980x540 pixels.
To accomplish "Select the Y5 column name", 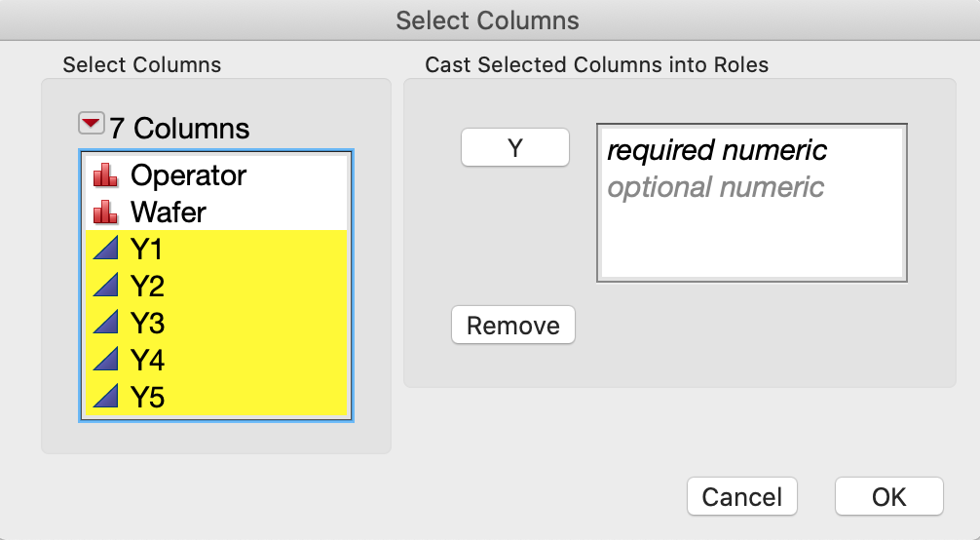I will pyautogui.click(x=147, y=397).
